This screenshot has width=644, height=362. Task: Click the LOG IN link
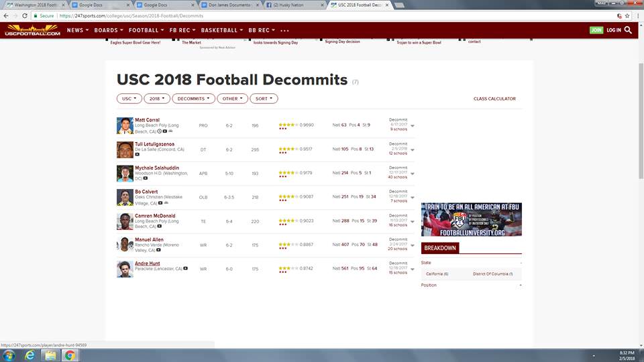(x=614, y=30)
